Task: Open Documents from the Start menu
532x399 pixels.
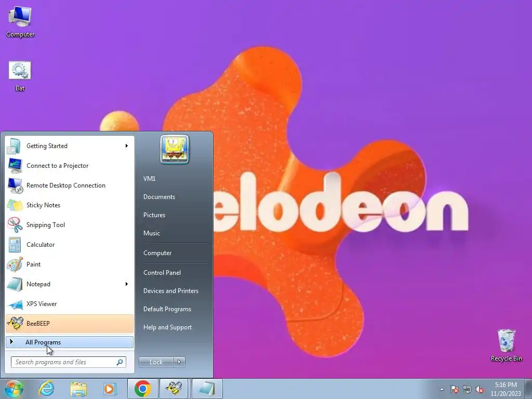Action: 159,197
